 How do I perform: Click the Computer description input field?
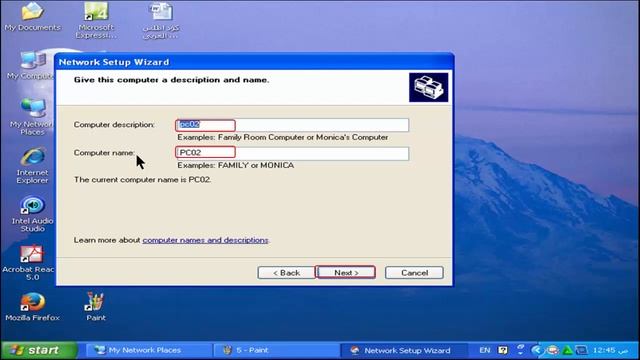pyautogui.click(x=292, y=125)
